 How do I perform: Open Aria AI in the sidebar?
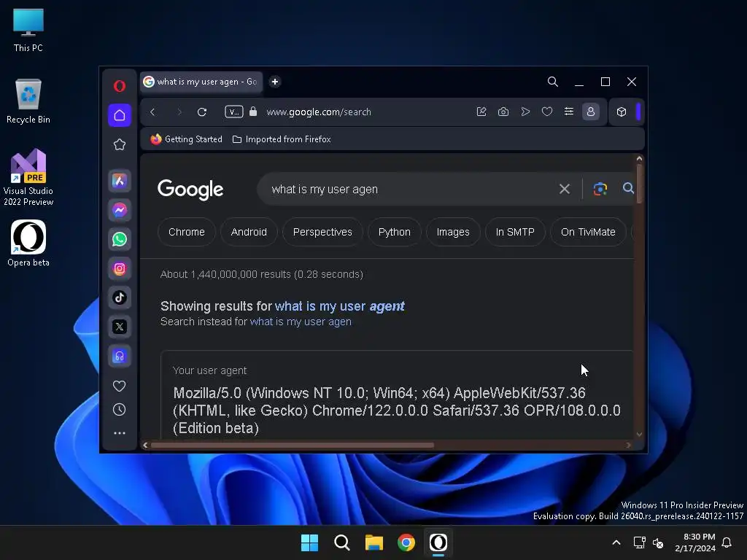pyautogui.click(x=120, y=181)
